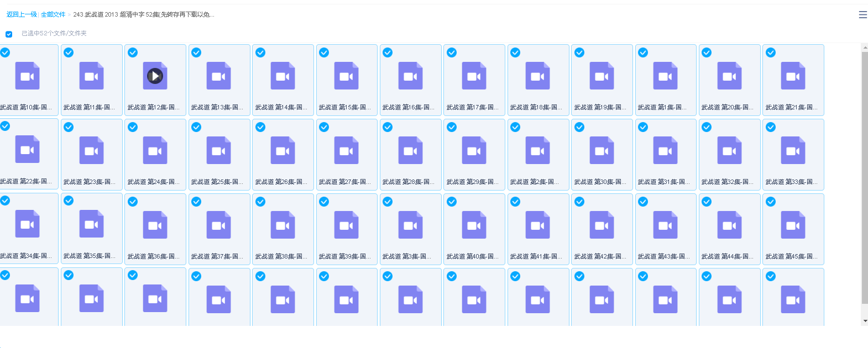The width and height of the screenshot is (868, 348).
Task: Click the 武战道 第43集 file name label
Action: pos(663,256)
